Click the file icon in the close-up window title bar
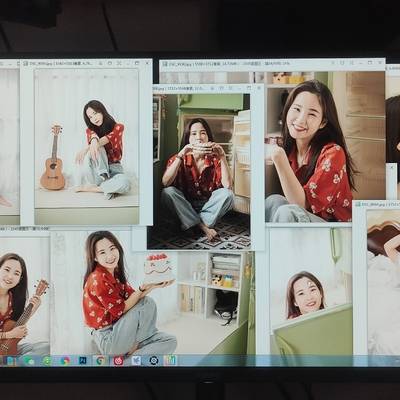The image size is (400, 400). (x=164, y=63)
